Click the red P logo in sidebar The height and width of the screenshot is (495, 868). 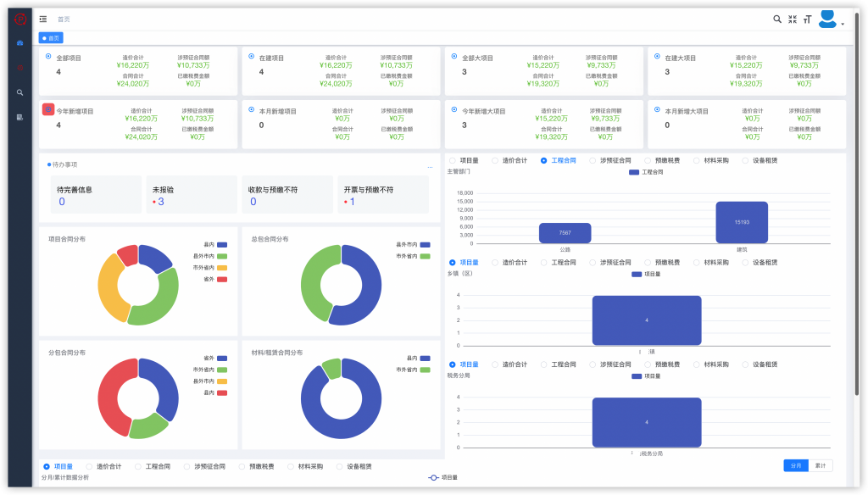pyautogui.click(x=19, y=19)
